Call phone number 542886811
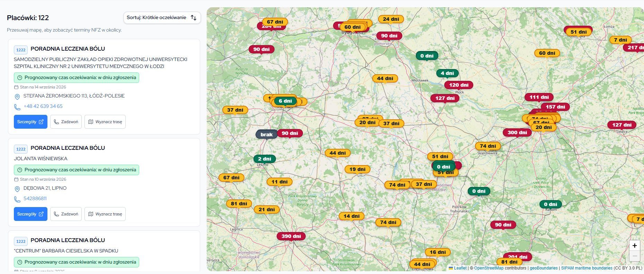This screenshot has height=274, width=644. tap(35, 199)
